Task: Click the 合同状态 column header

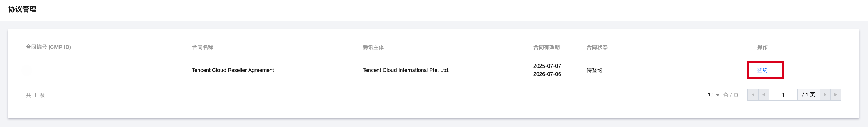Action: click(597, 47)
